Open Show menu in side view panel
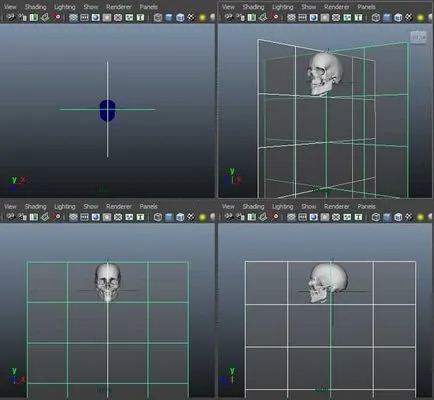The width and height of the screenshot is (434, 400). 309,206
